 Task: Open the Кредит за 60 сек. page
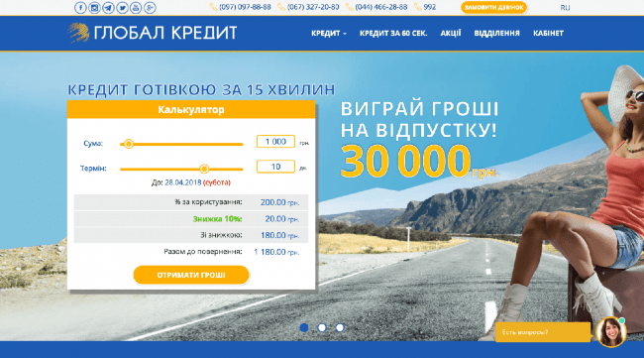click(x=393, y=34)
